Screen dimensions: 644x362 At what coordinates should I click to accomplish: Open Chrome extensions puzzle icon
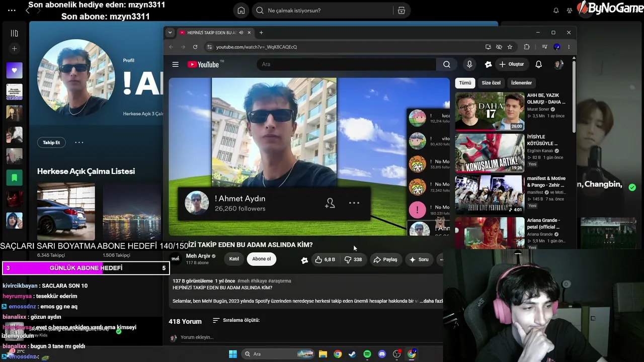(527, 47)
